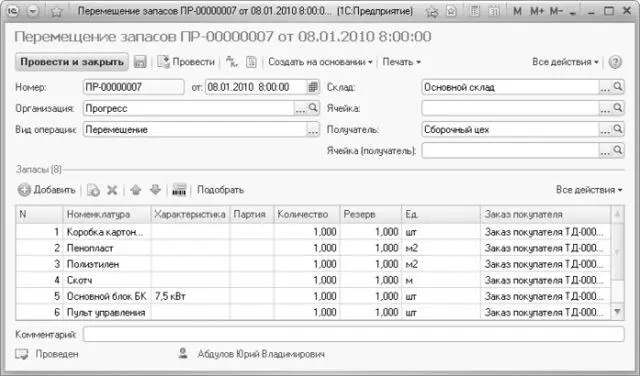The height and width of the screenshot is (376, 640).
Task: Expand top Все действия menu
Action: click(x=565, y=62)
